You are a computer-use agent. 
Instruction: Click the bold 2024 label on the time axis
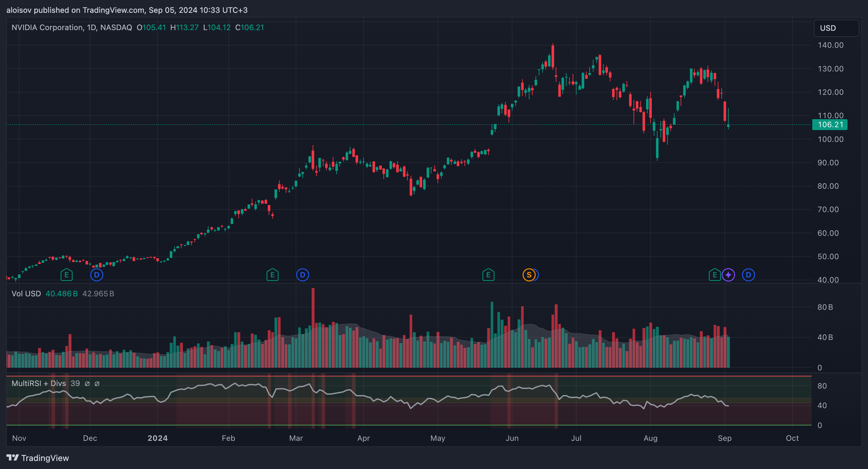coord(158,438)
